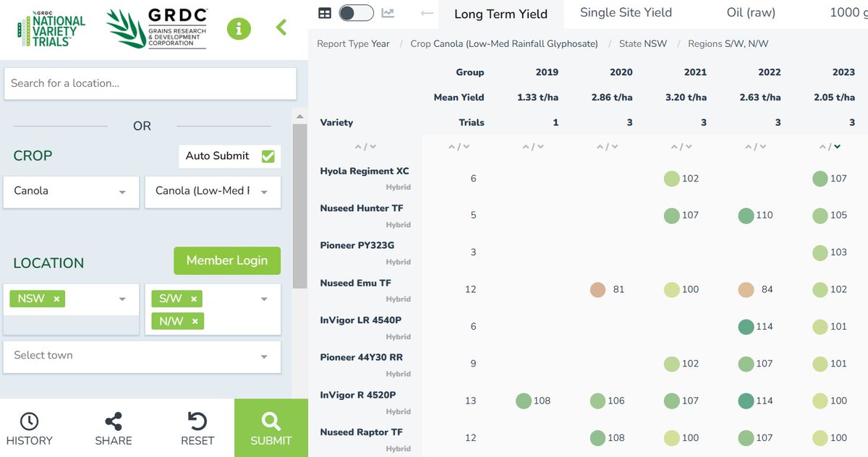Viewport: 868px width, 457px height.
Task: Remove the N/W region tag
Action: (x=195, y=322)
